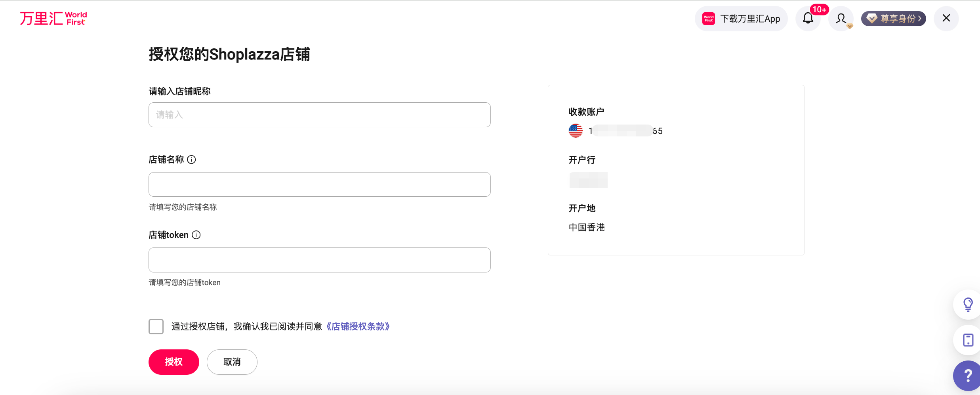Expand the 尊享身份 membership badge

(893, 19)
